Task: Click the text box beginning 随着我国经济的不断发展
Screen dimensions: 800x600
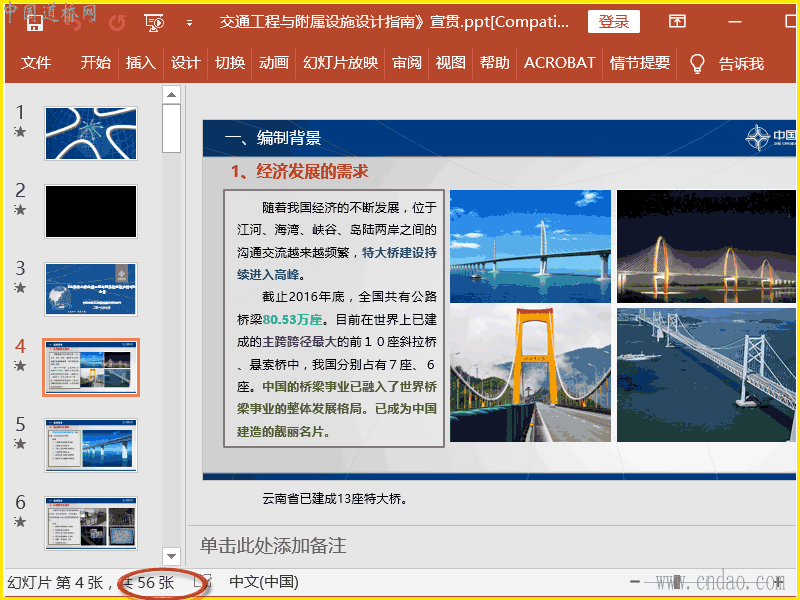Action: point(334,319)
